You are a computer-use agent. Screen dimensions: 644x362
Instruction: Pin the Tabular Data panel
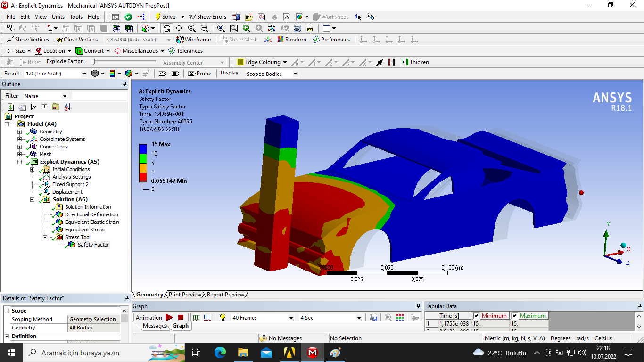(639, 306)
